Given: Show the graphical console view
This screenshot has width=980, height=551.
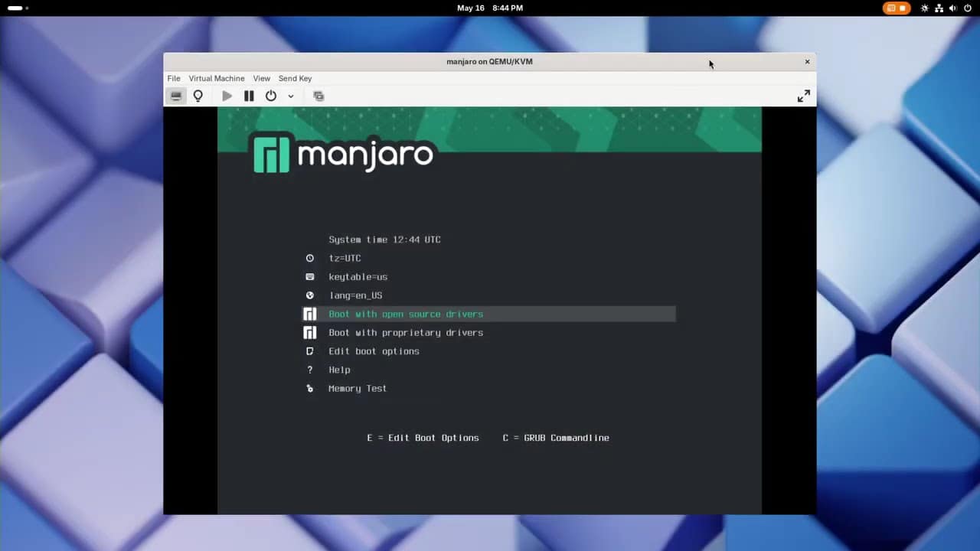Looking at the screenshot, I should [176, 96].
